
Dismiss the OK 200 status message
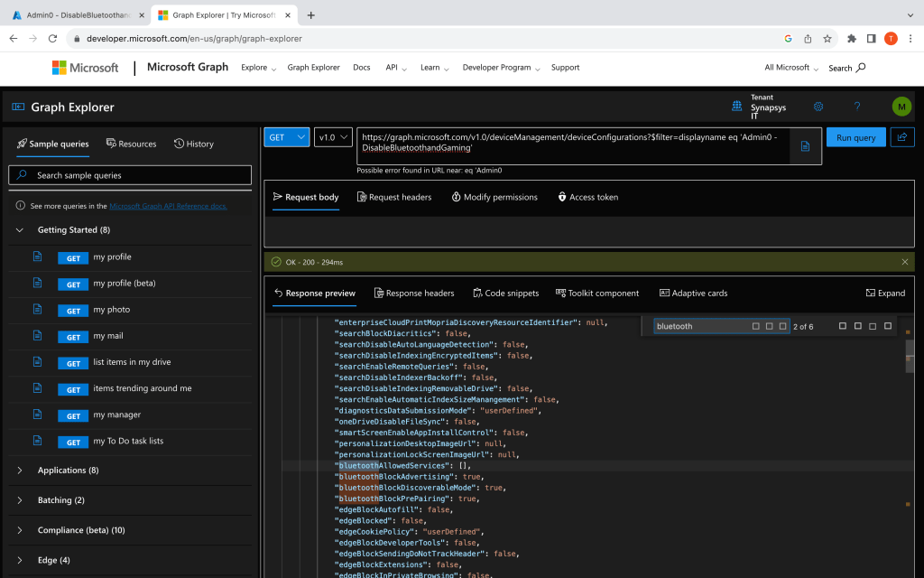click(x=904, y=262)
